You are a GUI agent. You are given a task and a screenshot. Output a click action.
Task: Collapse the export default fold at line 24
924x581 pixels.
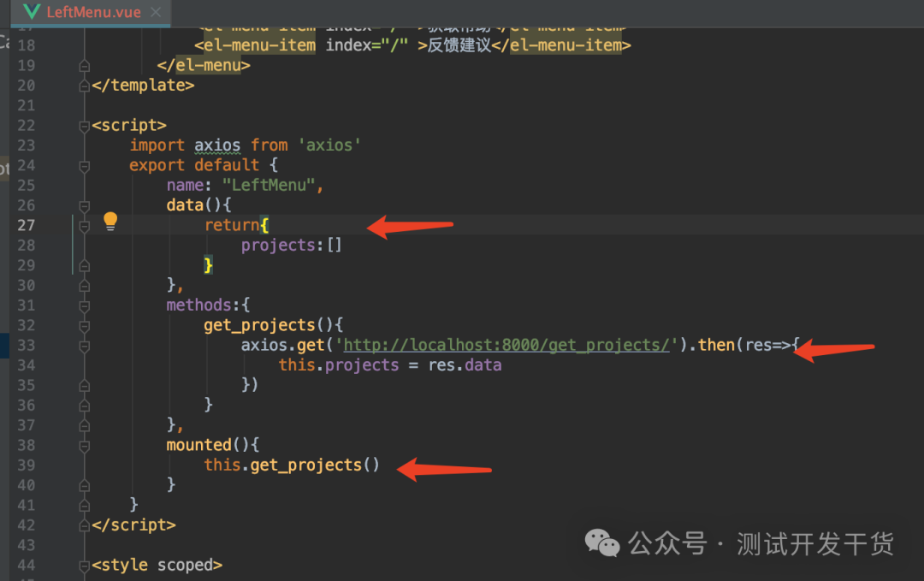pyautogui.click(x=84, y=166)
